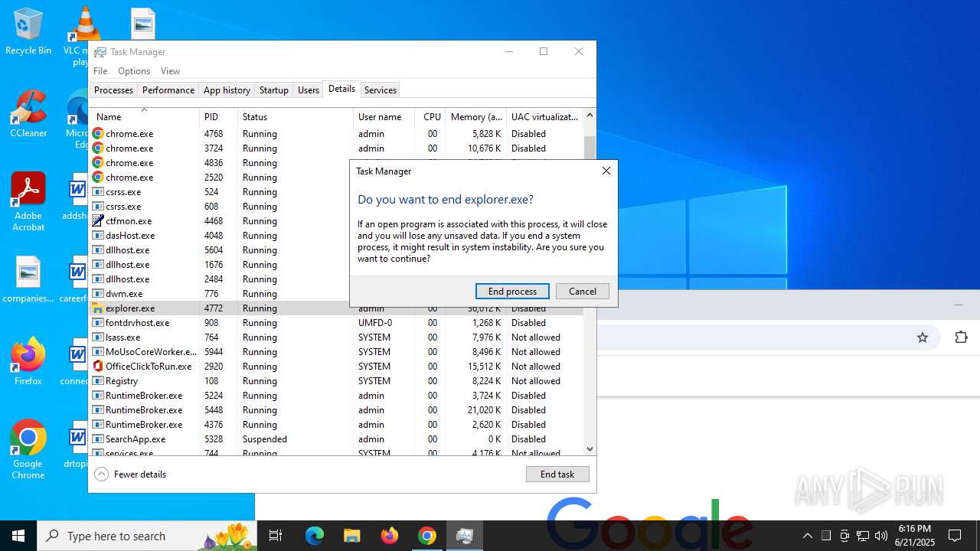This screenshot has width=980, height=551.
Task: Click the explorer.exe folder icon
Action: [98, 308]
